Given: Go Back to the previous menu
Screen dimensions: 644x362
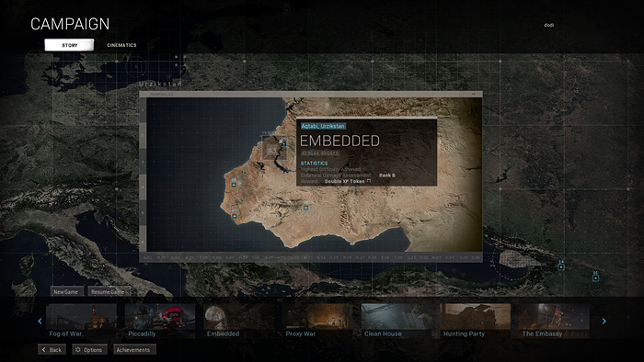Looking at the screenshot, I should pos(52,350).
